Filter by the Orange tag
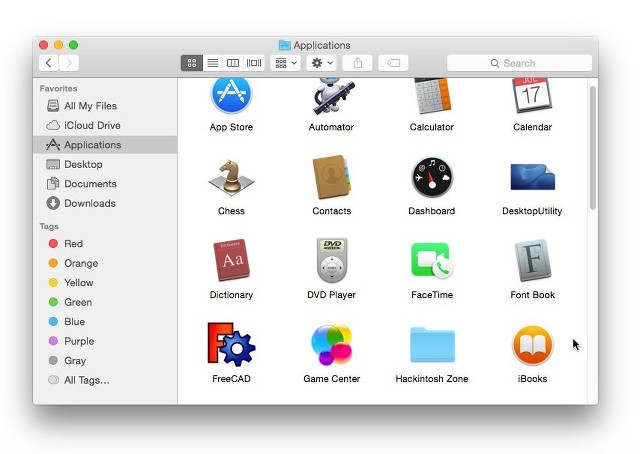 click(105, 263)
